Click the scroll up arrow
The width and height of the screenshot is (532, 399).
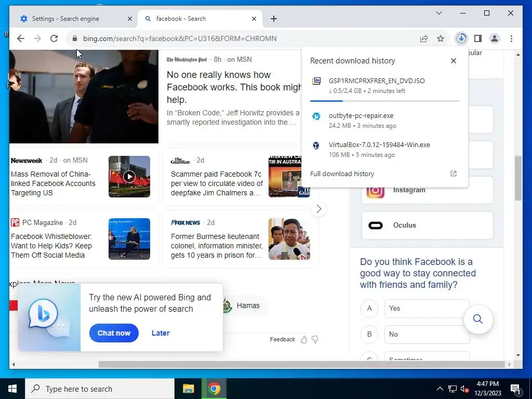click(x=518, y=54)
